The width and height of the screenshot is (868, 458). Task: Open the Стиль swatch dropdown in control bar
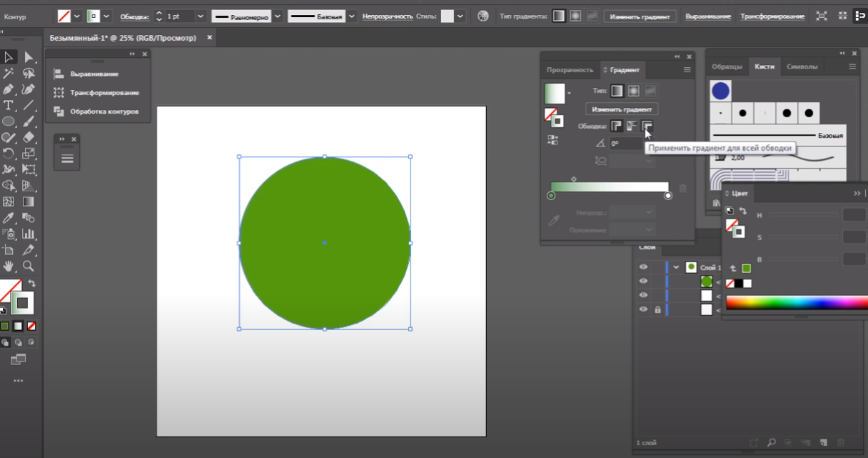coord(460,16)
